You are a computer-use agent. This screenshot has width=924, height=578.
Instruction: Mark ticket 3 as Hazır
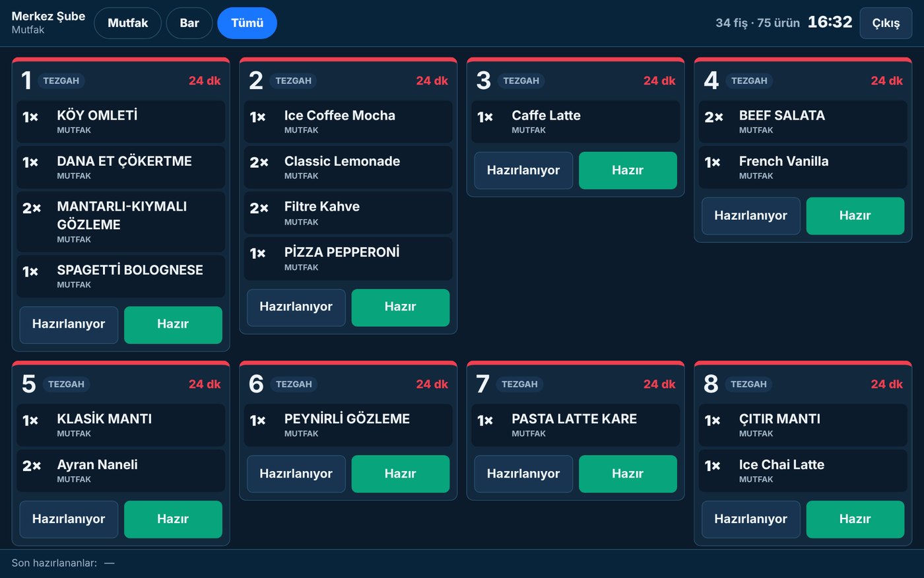tap(628, 170)
